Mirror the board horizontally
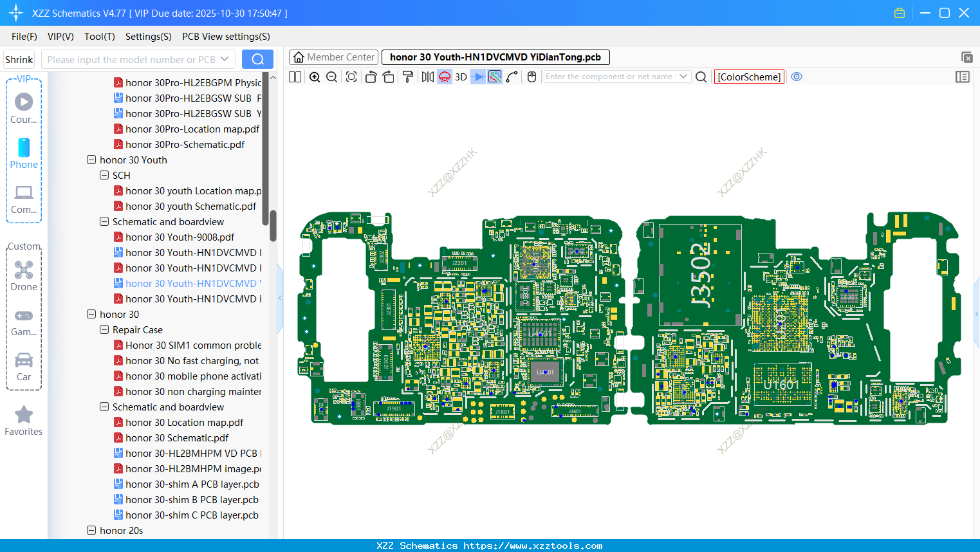Screen dimensions: 980x552 point(428,77)
